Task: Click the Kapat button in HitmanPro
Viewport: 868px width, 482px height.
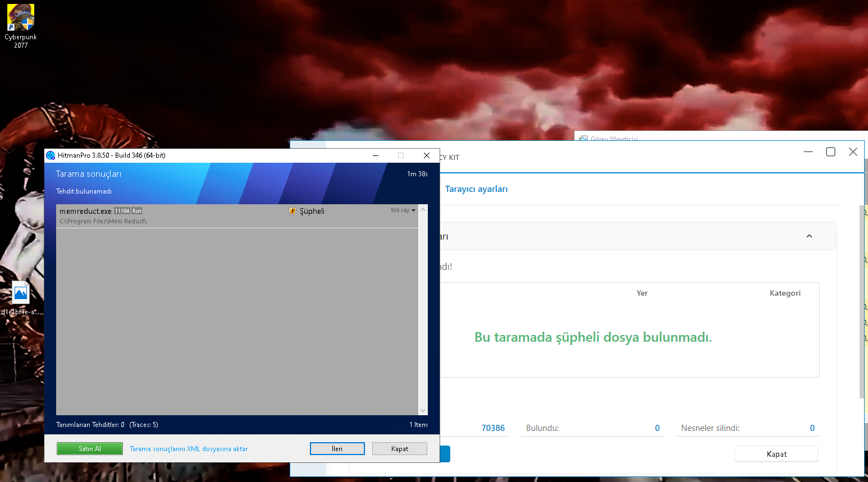Action: (400, 448)
